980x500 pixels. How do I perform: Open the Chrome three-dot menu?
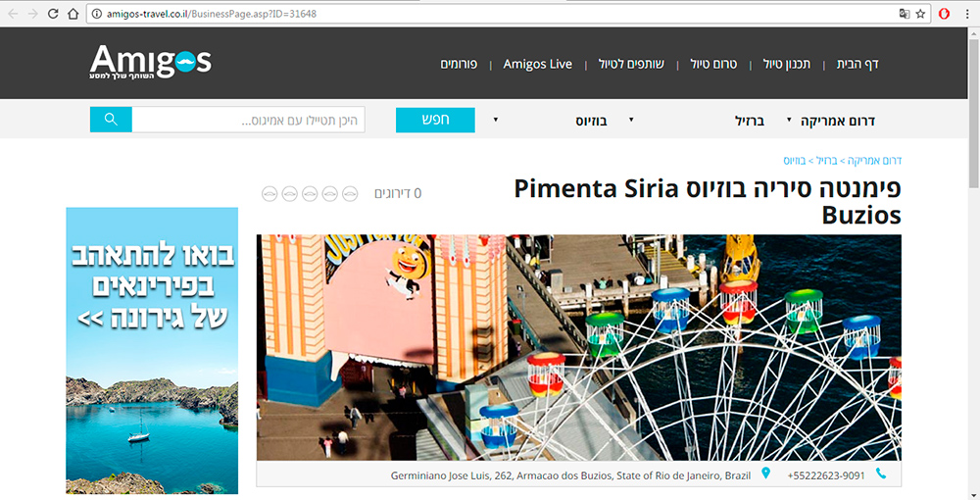(967, 14)
